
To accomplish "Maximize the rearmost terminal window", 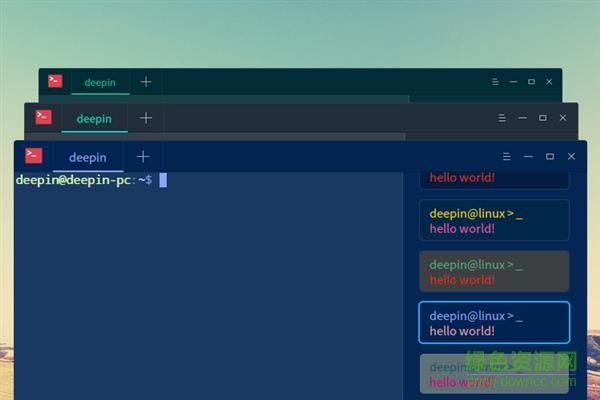I will coord(531,82).
